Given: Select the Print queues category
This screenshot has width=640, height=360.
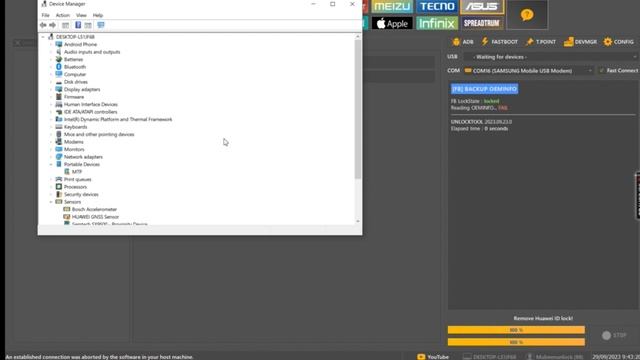Looking at the screenshot, I should [77, 179].
